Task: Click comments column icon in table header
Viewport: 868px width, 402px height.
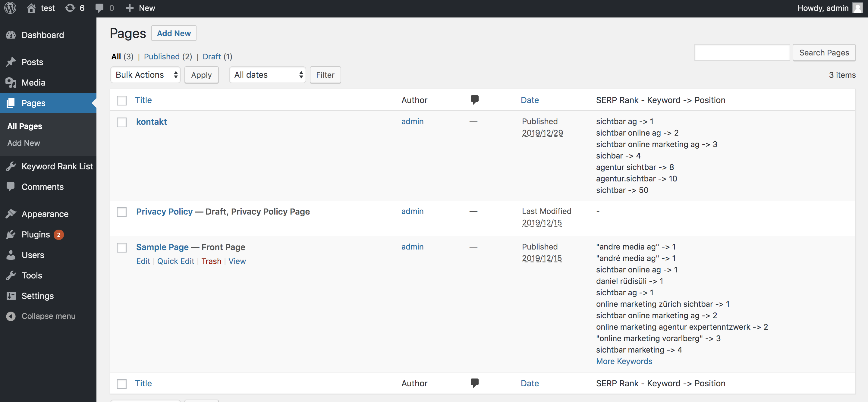Action: click(474, 100)
